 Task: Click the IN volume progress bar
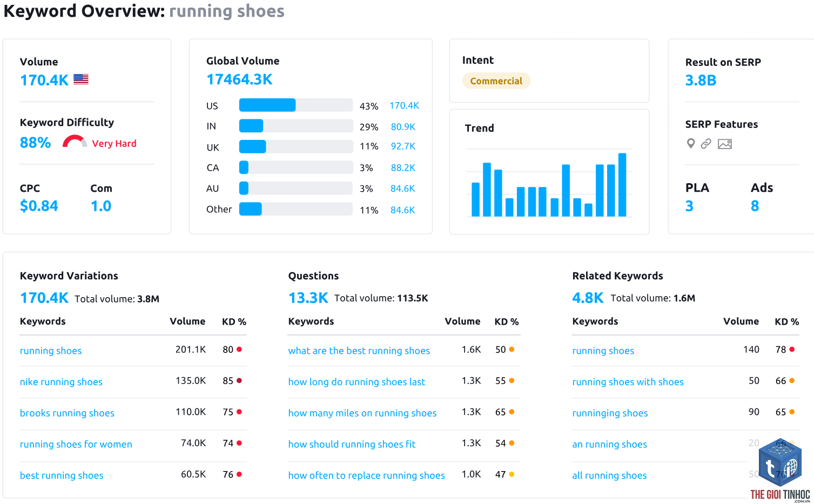point(296,126)
